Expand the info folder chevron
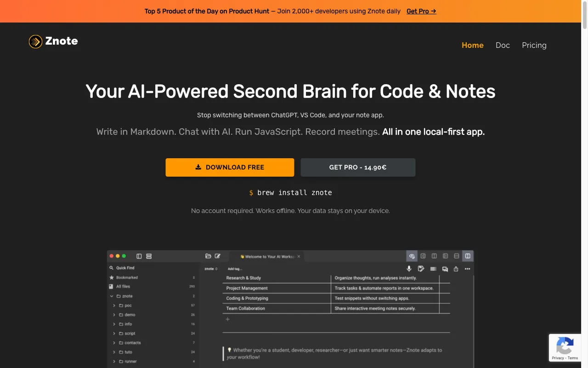The width and height of the screenshot is (588, 368). [114, 324]
